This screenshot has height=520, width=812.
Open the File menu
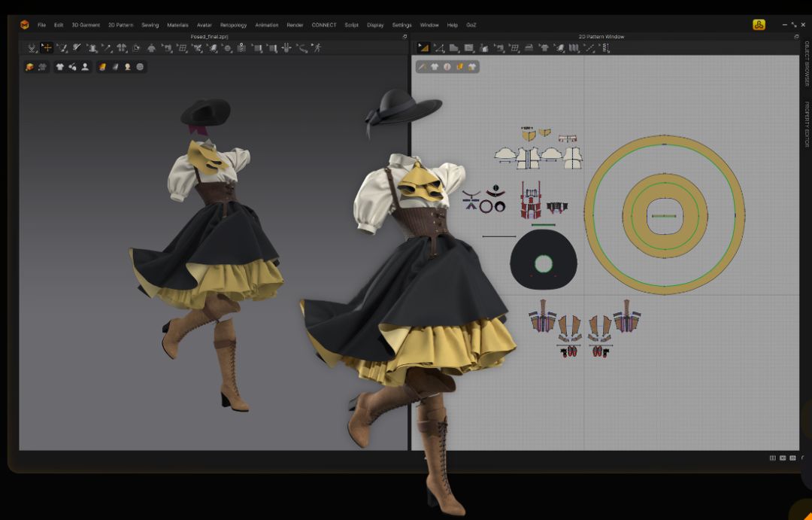pyautogui.click(x=41, y=25)
